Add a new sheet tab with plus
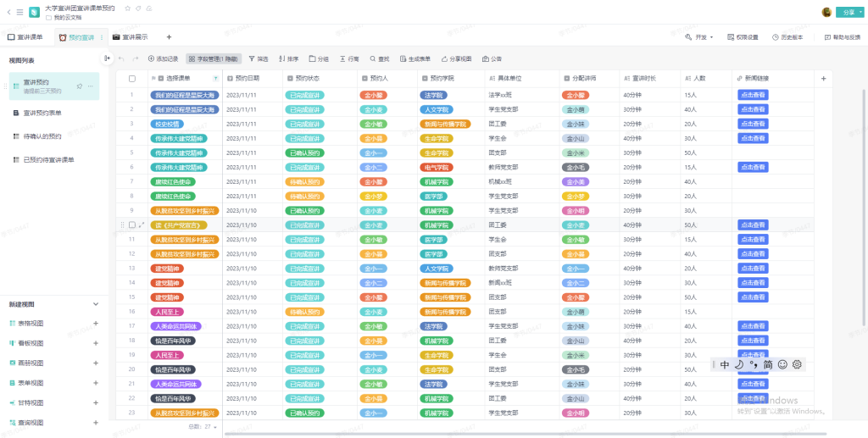 pyautogui.click(x=169, y=37)
